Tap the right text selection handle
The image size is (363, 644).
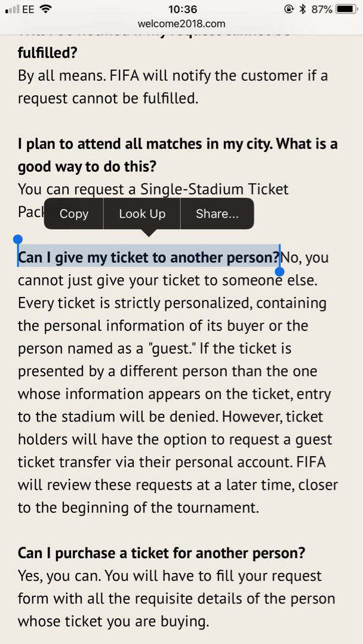(279, 271)
